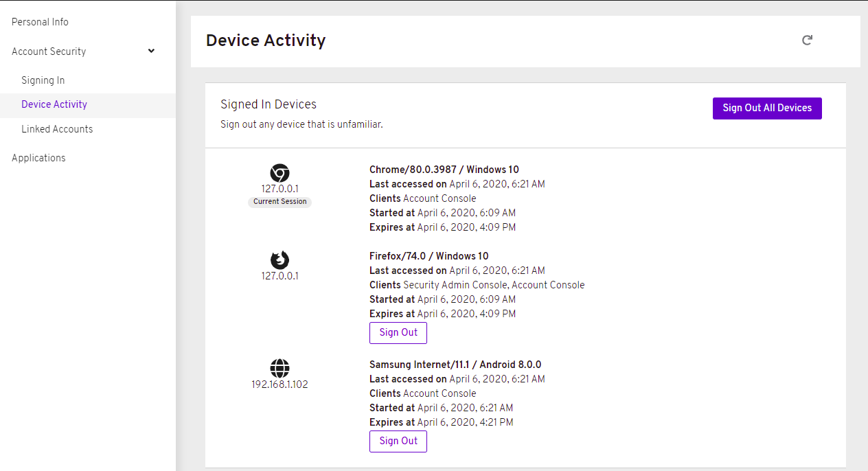Click the 192.168.1.102 IP address
Viewport: 868px width, 471px height.
tap(279, 384)
